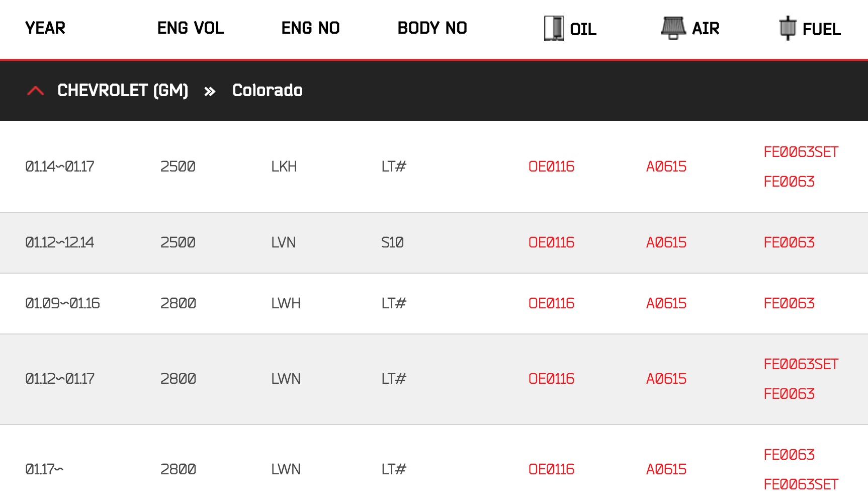The height and width of the screenshot is (504, 868).
Task: Open A0615 air filter for LVN engine
Action: tap(666, 242)
